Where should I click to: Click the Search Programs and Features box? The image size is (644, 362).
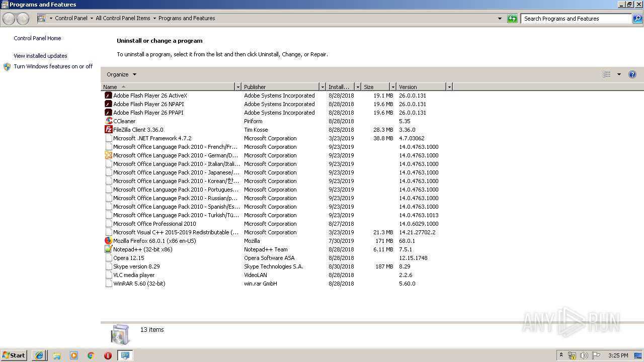pos(576,19)
